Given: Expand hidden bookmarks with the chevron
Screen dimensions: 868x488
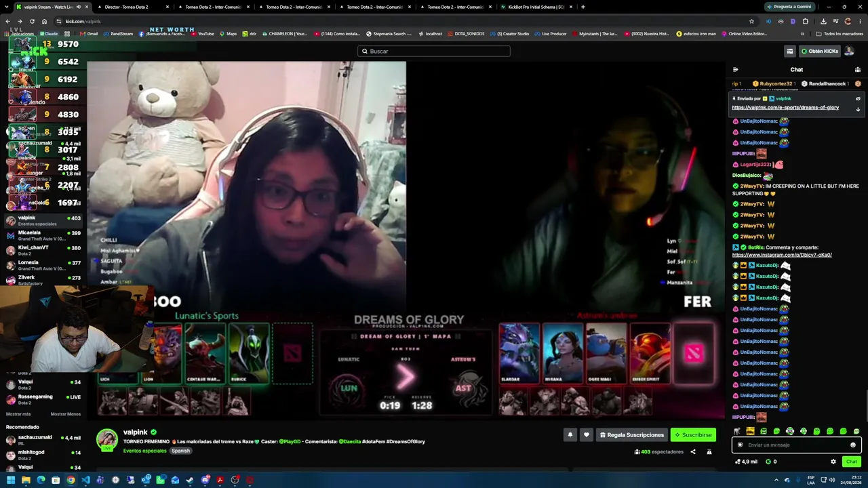Looking at the screenshot, I should [802, 33].
